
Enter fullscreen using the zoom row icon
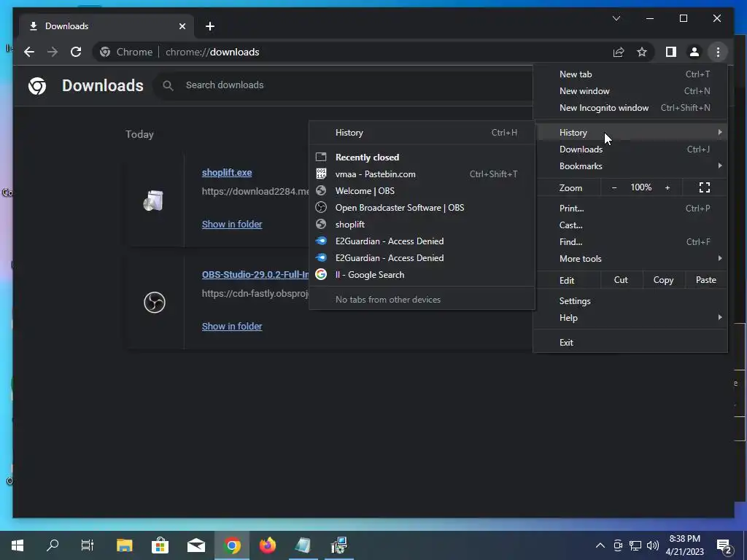coord(705,187)
